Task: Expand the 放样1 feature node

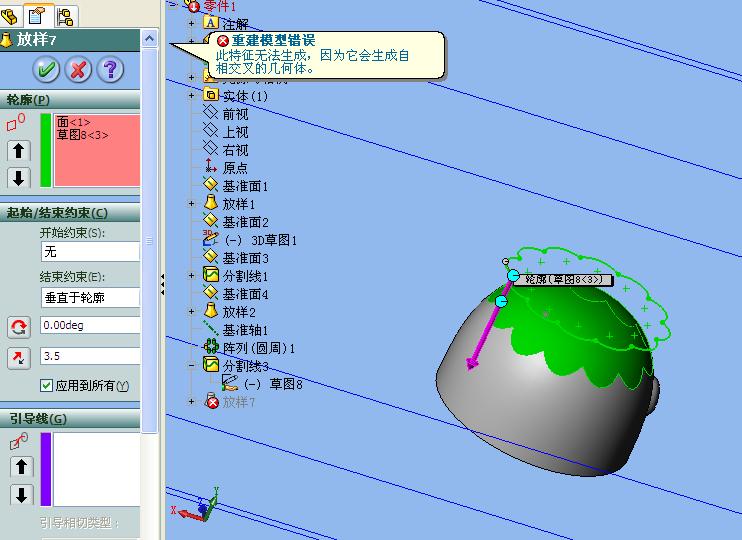Action: [x=191, y=204]
